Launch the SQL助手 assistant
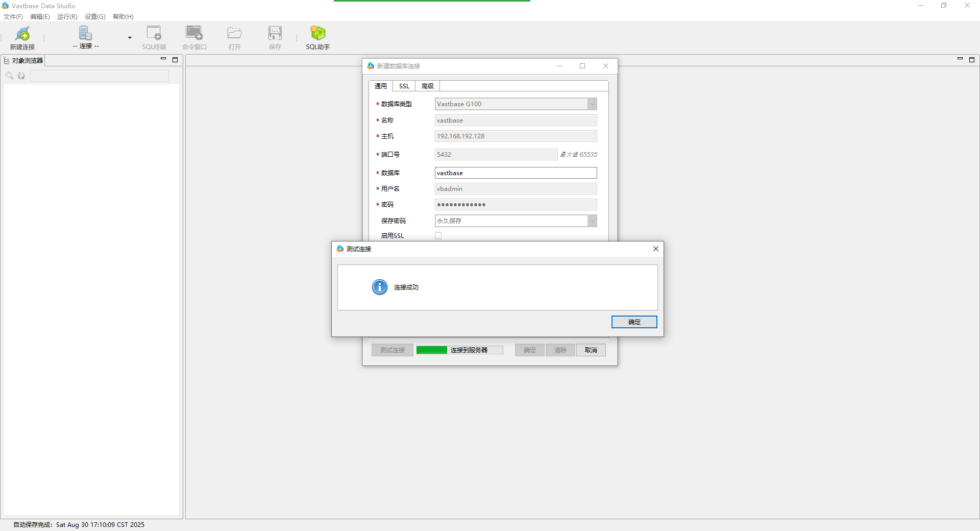 tap(317, 38)
